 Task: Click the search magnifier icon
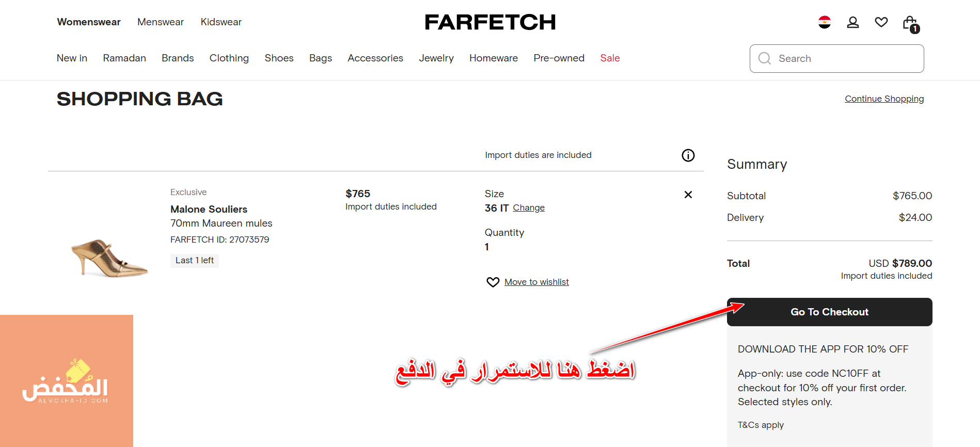(764, 58)
